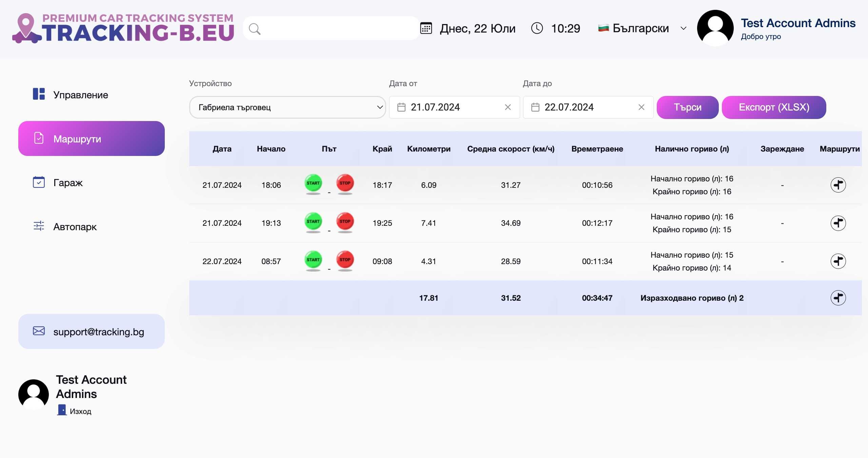
Task: Open route map for the 19:13 trip
Action: [x=838, y=223]
